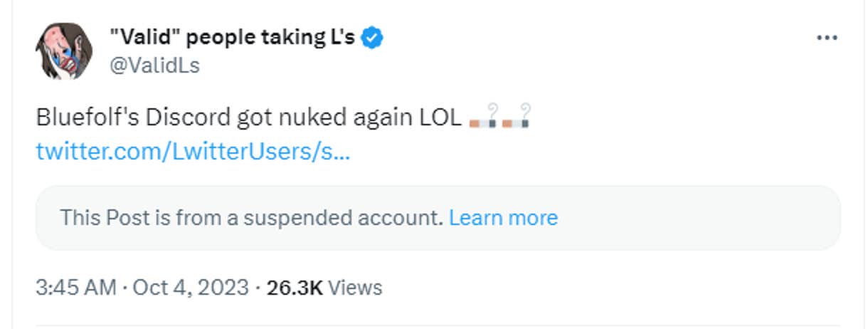
Task: Click the blue verified checkmark badge
Action: [372, 38]
